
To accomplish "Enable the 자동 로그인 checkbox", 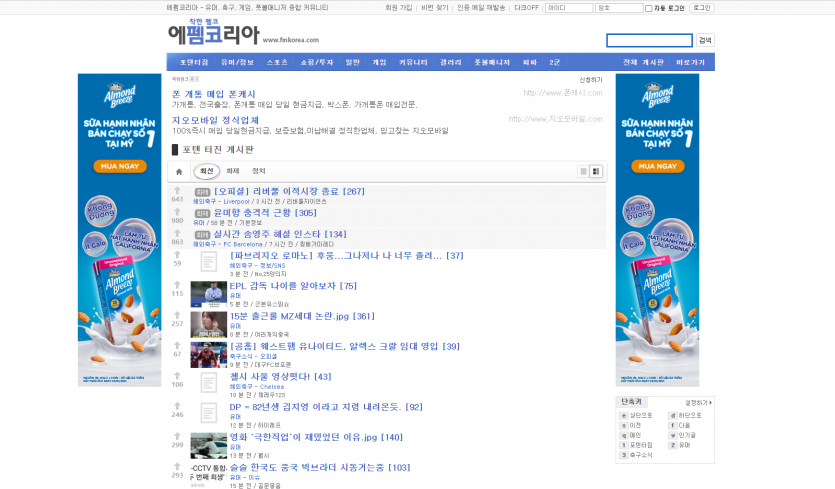I will [649, 8].
